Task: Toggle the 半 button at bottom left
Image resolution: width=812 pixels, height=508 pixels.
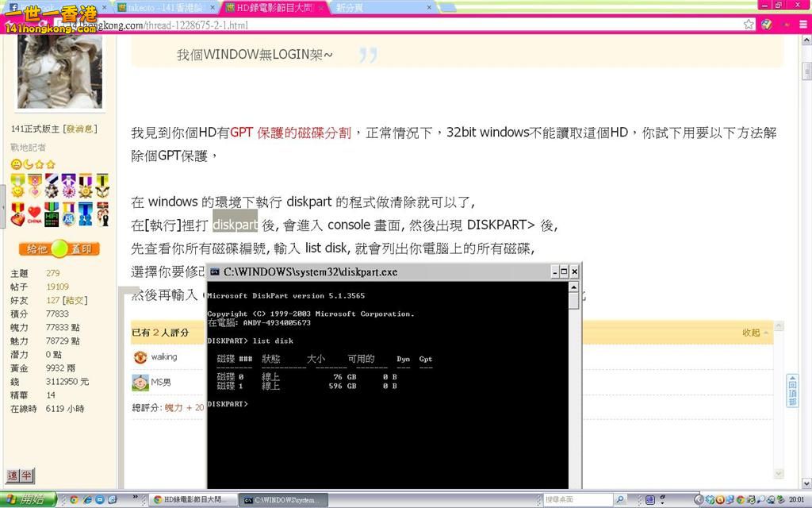Action: tap(26, 475)
